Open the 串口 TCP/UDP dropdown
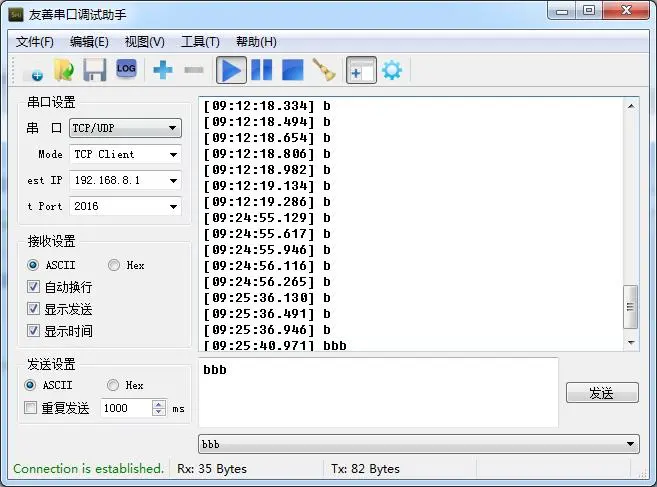 (125, 128)
